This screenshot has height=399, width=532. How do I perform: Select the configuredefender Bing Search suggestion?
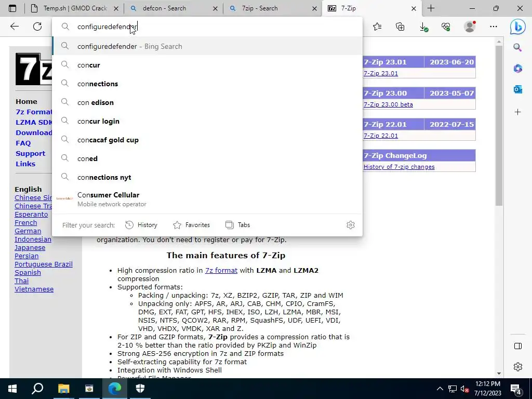point(207,46)
